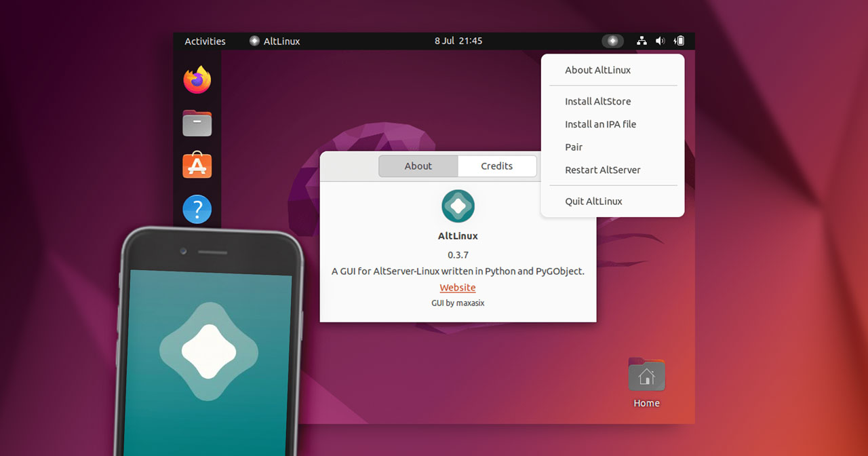
Task: Open the Activities overview
Action: pyautogui.click(x=205, y=41)
